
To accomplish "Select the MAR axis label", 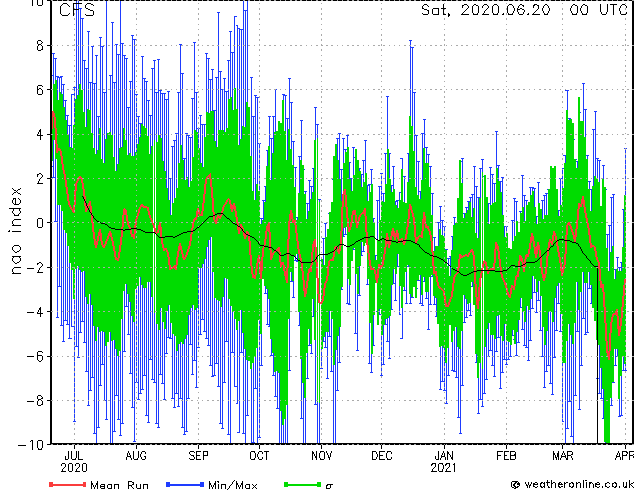I will (x=563, y=456).
